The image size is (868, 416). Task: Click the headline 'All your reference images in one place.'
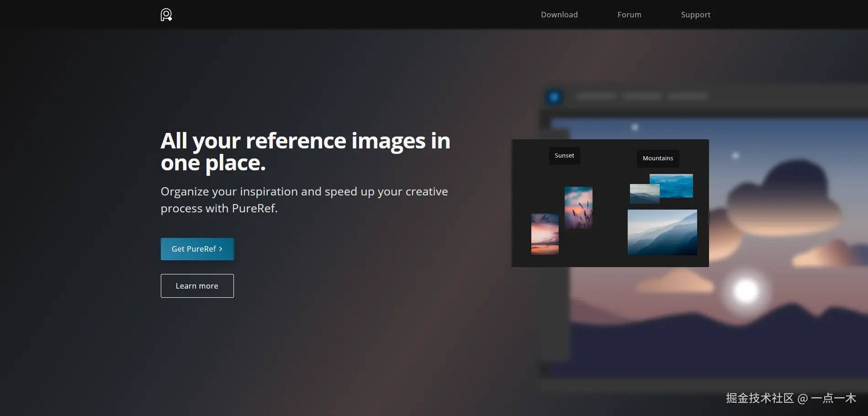[305, 152]
